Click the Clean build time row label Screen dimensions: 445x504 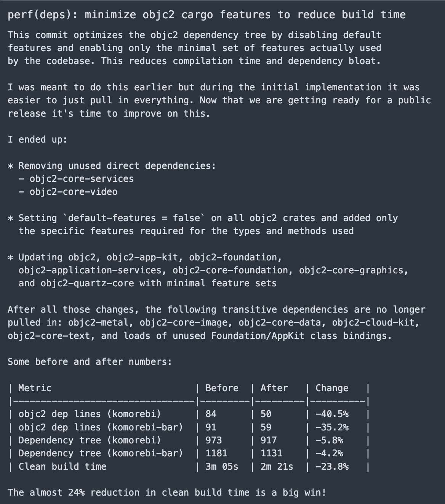[62, 467]
